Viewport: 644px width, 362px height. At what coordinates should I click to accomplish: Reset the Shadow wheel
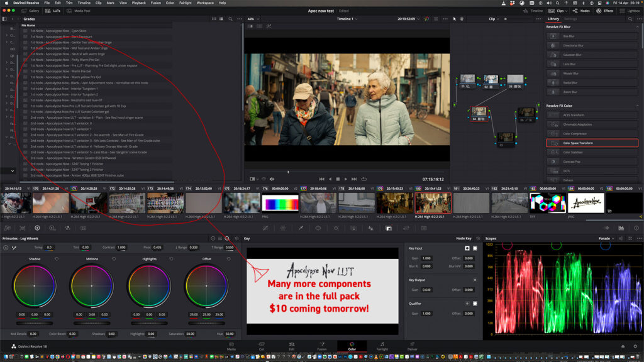coord(57,259)
